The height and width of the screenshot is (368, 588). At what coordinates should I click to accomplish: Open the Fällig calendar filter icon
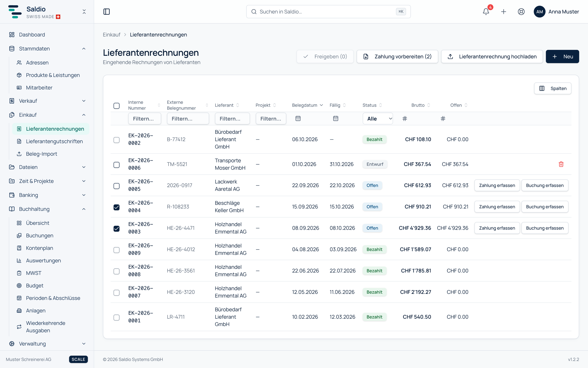click(336, 118)
